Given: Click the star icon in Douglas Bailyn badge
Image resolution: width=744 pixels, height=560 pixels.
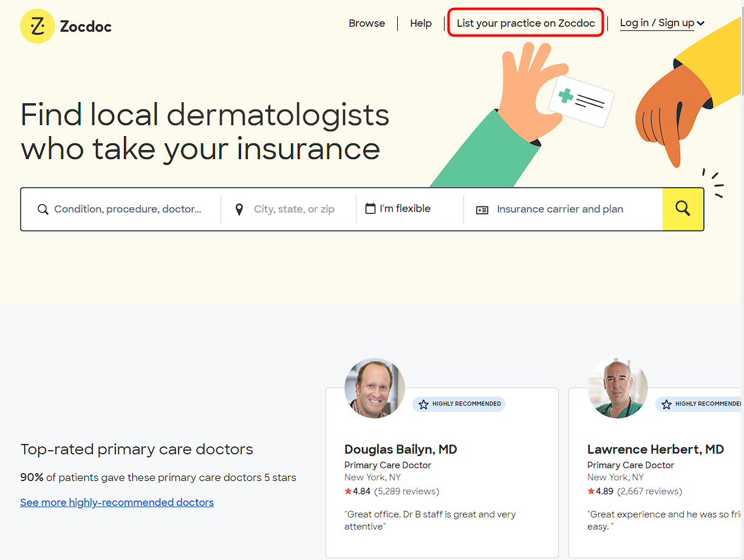Looking at the screenshot, I should [424, 404].
